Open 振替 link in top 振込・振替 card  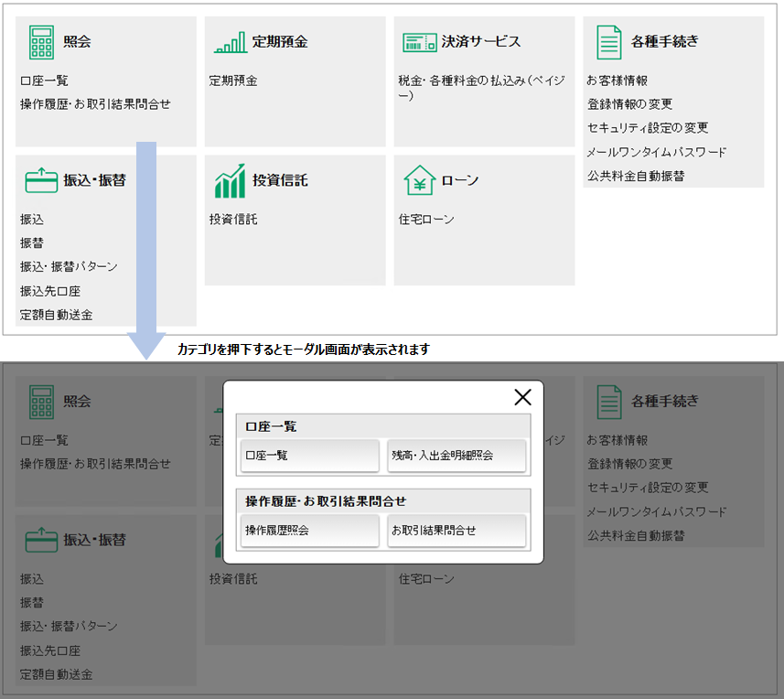click(x=32, y=243)
